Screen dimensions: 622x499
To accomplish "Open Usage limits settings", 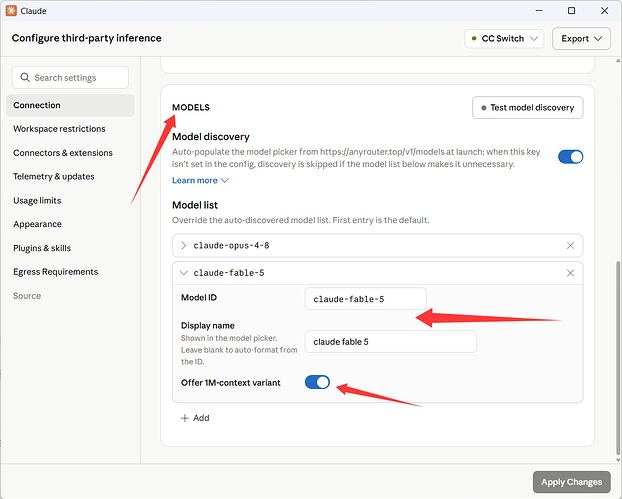I will 37,200.
